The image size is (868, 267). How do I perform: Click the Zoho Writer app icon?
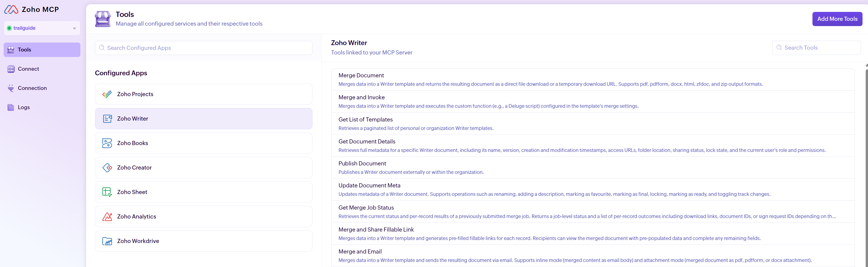tap(107, 119)
